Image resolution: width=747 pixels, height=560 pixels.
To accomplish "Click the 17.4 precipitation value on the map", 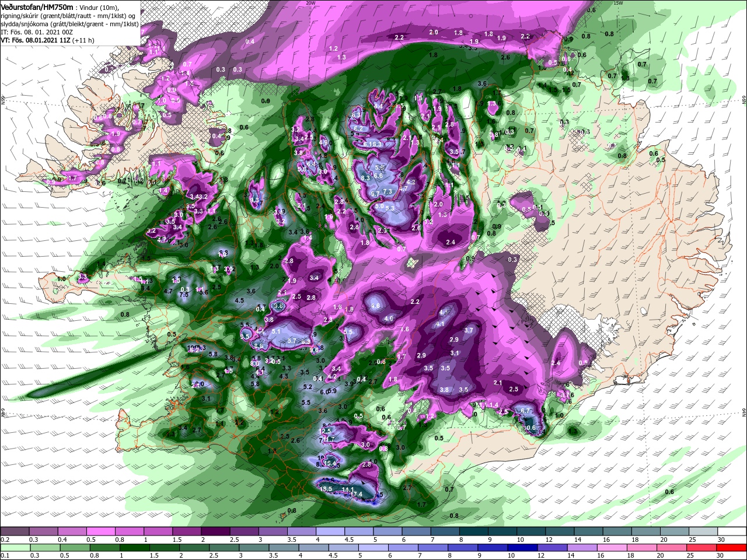I will point(356,495).
